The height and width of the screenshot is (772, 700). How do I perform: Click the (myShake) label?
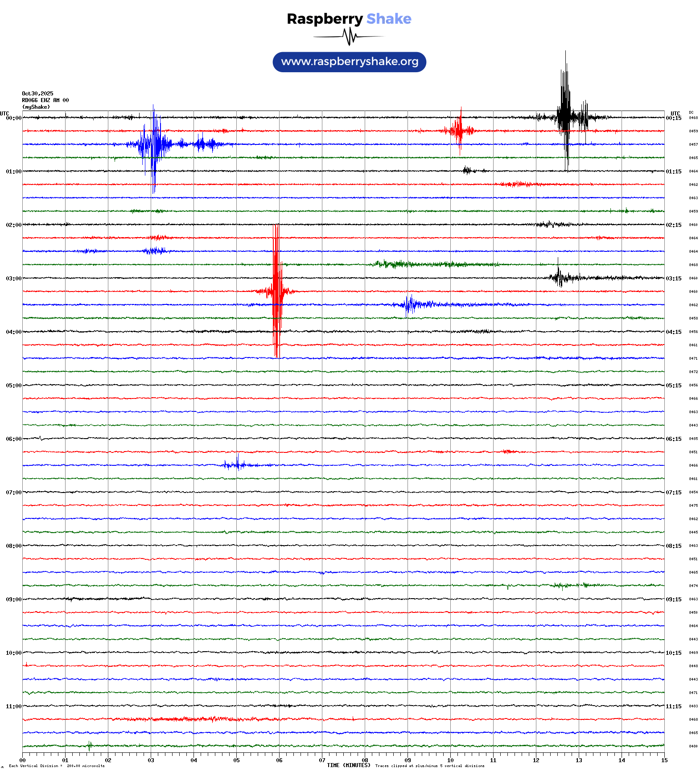coord(36,107)
